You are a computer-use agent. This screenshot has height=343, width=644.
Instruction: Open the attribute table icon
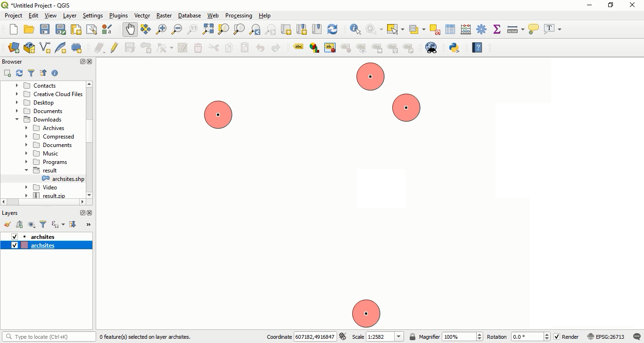pos(450,29)
